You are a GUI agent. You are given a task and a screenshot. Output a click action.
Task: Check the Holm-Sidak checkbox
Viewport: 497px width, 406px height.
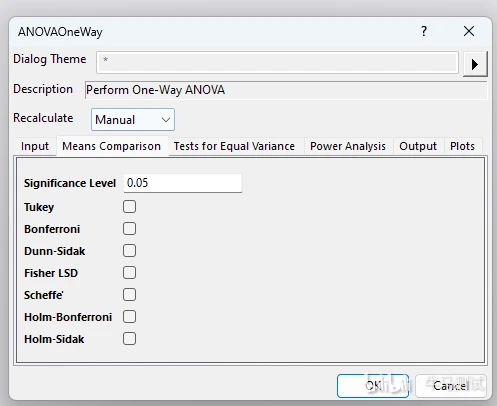[x=129, y=339]
